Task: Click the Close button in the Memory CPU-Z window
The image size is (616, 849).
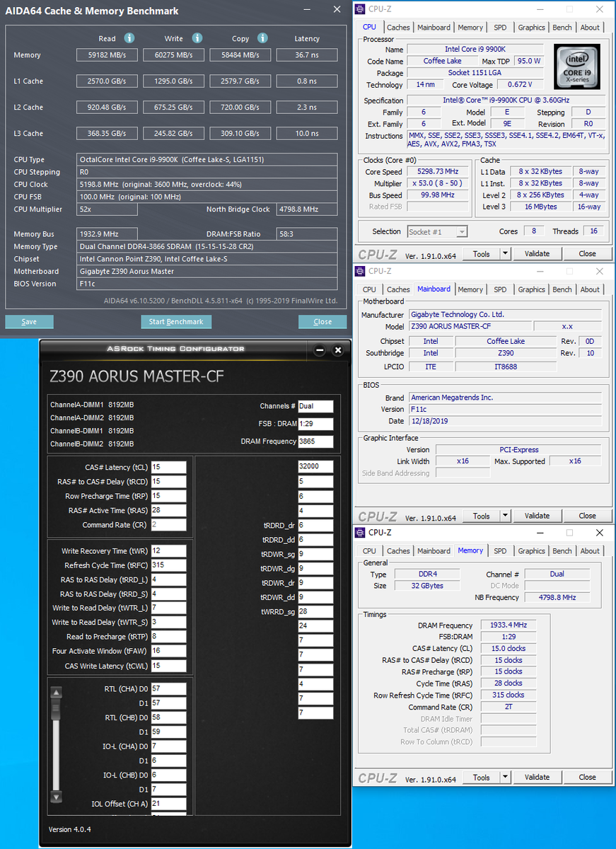Action: 587,777
